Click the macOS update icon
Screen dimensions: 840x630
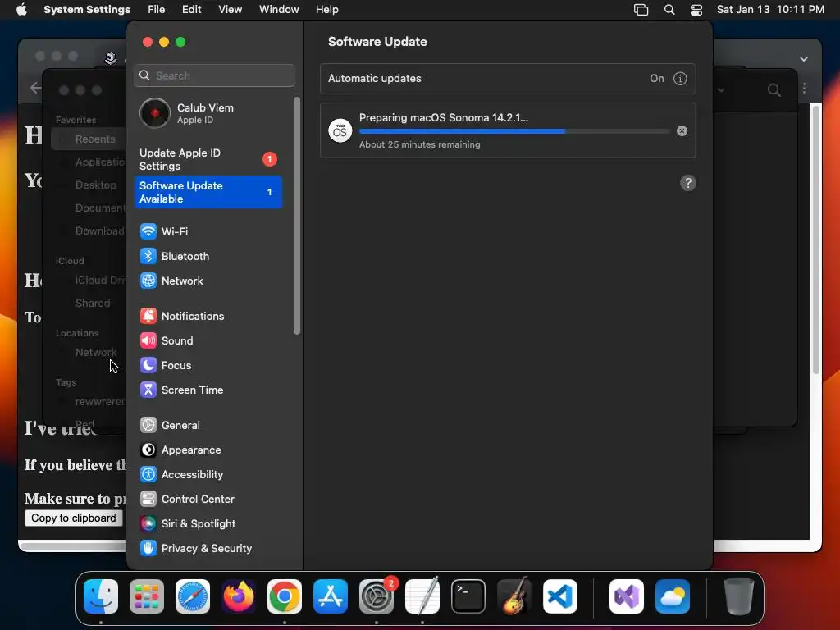pos(340,130)
